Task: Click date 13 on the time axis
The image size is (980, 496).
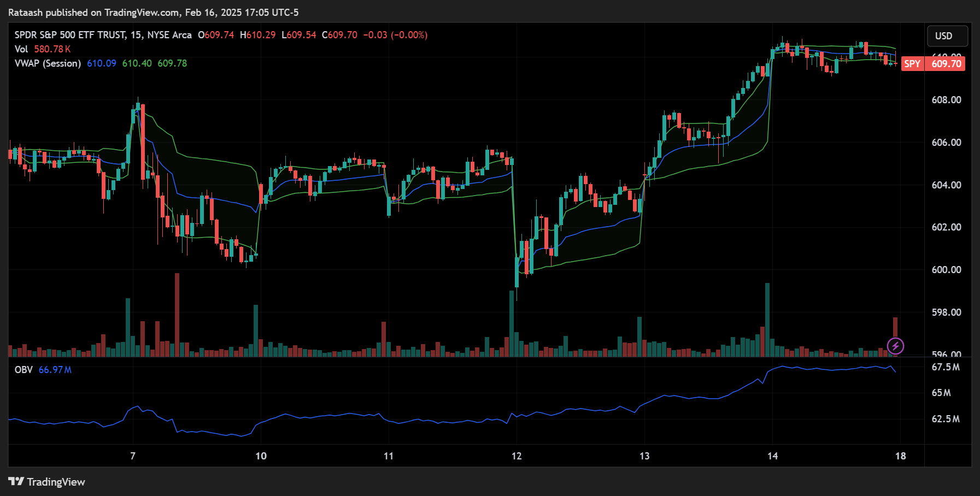Action: pyautogui.click(x=644, y=456)
